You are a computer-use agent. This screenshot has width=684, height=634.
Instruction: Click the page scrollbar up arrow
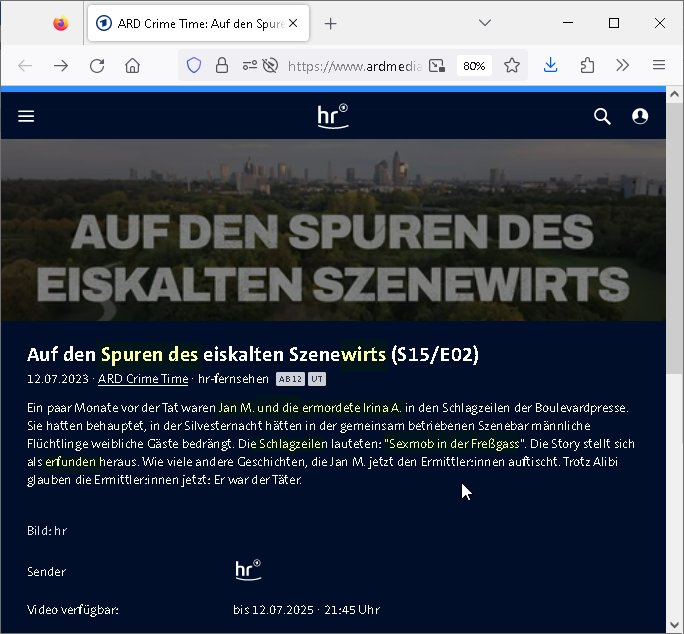tap(675, 94)
